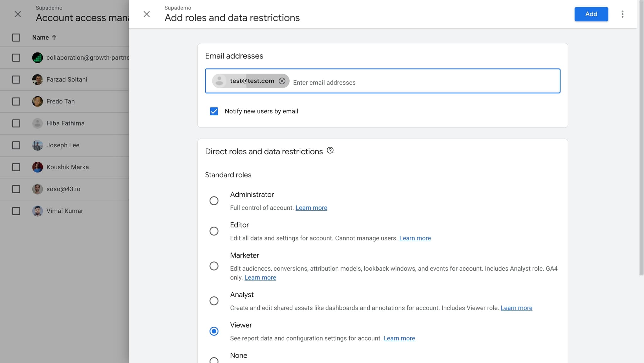Uncheck Notify new users by email

point(214,111)
